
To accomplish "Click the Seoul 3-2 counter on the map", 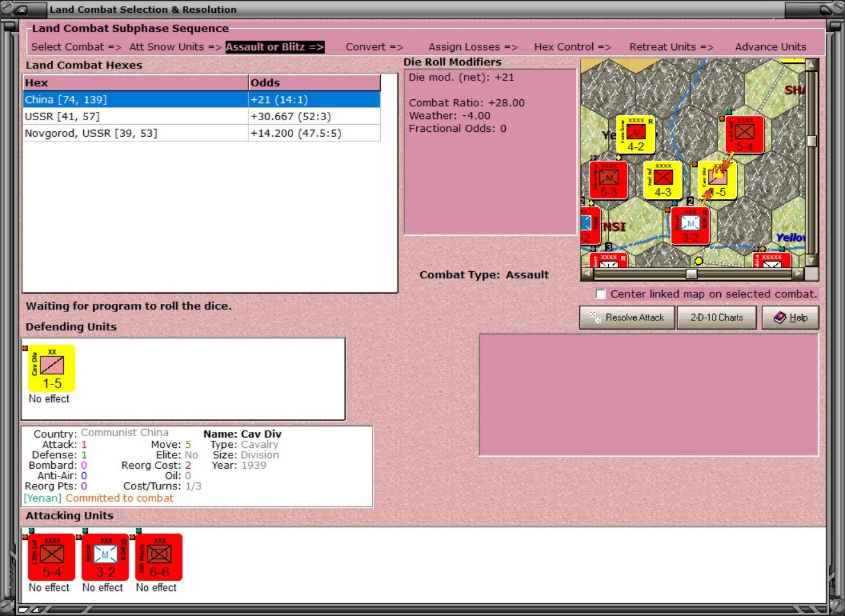I will pyautogui.click(x=690, y=226).
